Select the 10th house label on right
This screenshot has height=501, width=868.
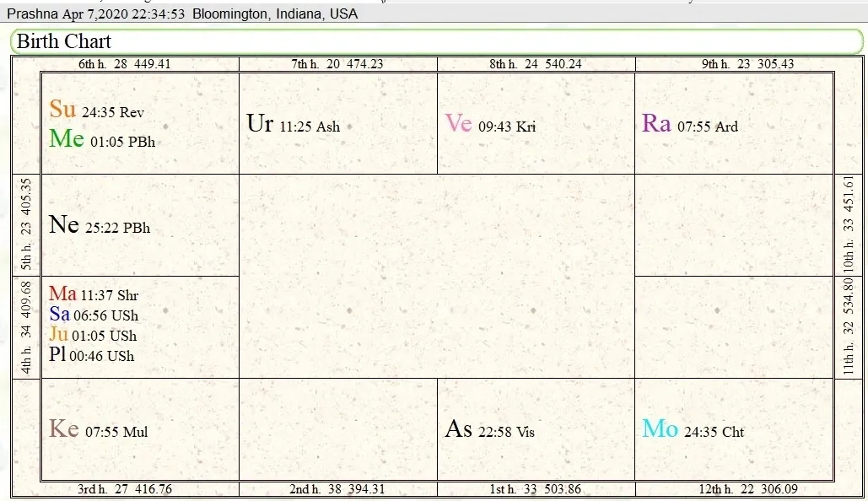coord(848,224)
